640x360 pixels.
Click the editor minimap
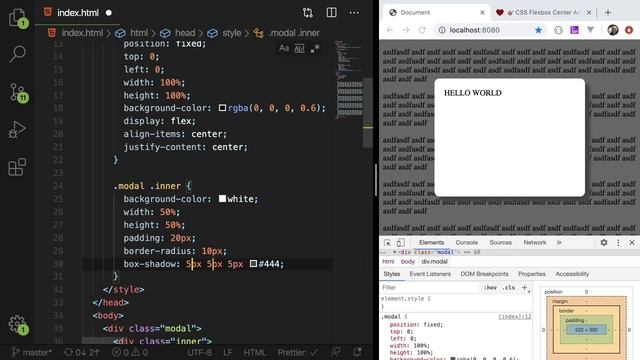coord(349,80)
